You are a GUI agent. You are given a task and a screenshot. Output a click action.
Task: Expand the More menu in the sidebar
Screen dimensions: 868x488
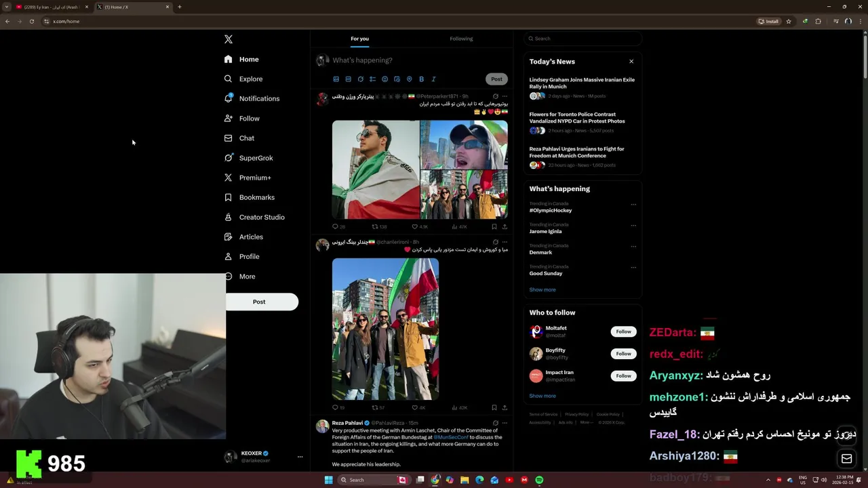click(241, 277)
